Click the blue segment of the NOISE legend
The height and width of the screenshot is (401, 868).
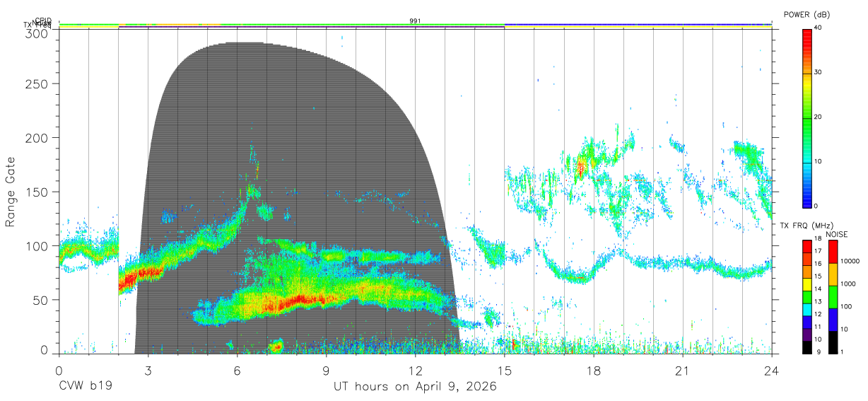pyautogui.click(x=833, y=320)
